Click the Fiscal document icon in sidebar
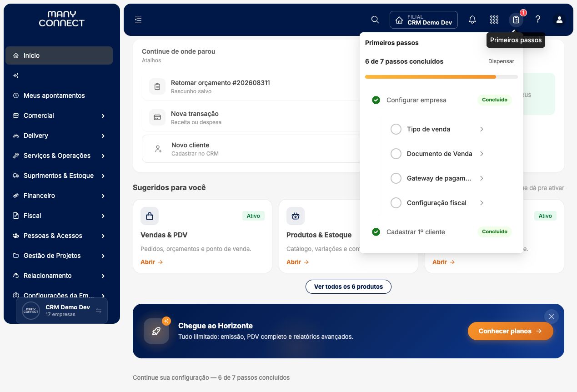 16,216
